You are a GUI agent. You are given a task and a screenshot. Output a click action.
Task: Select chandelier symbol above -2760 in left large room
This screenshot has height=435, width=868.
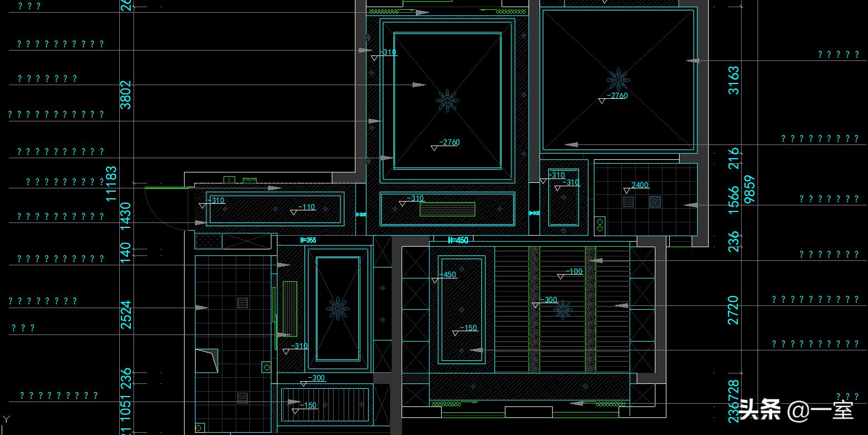447,101
